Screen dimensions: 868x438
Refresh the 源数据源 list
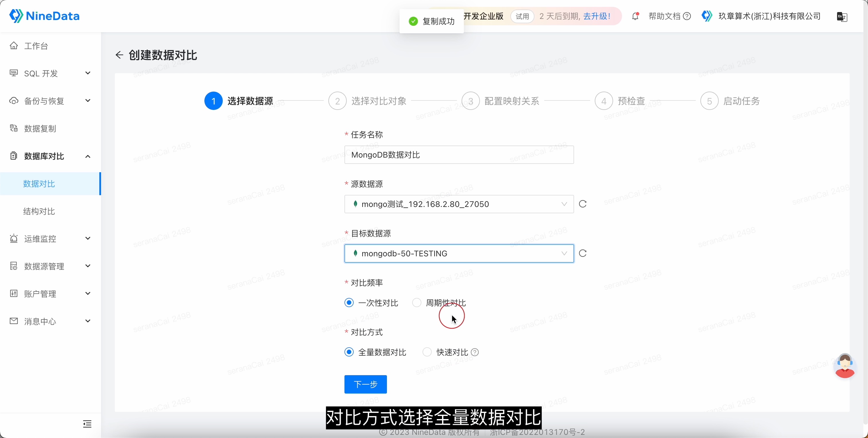[583, 204]
